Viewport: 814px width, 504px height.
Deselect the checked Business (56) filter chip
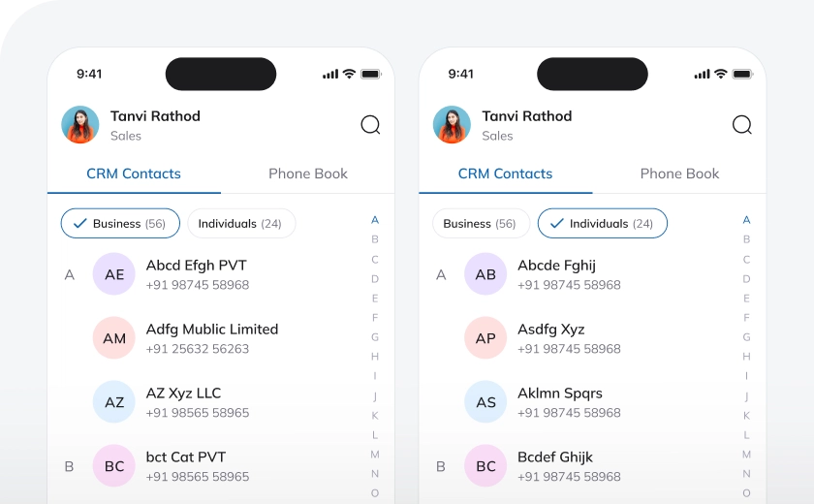click(120, 224)
